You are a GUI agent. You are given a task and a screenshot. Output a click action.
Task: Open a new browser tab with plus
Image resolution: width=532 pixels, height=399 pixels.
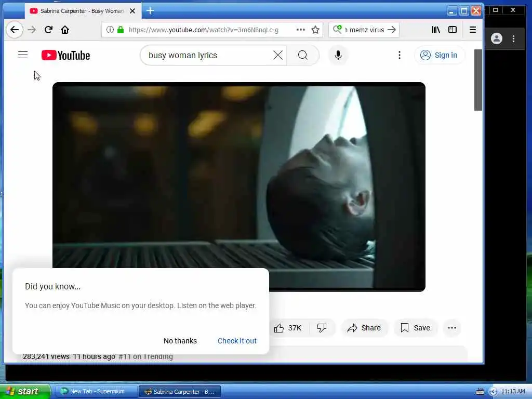point(150,11)
